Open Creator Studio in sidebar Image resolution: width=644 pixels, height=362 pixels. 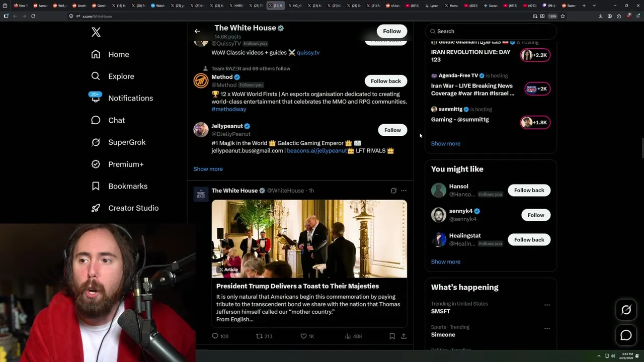tap(125, 208)
